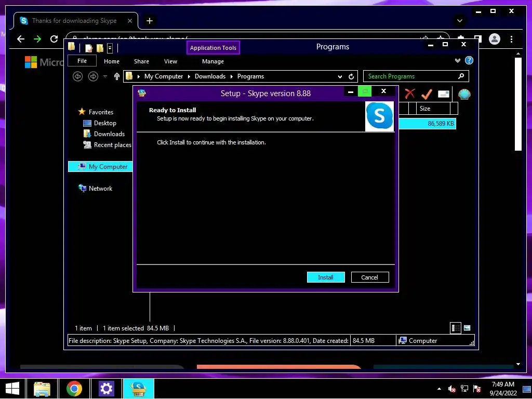Click the Explorer title bar folder icon
The height and width of the screenshot is (399, 532).
click(72, 47)
